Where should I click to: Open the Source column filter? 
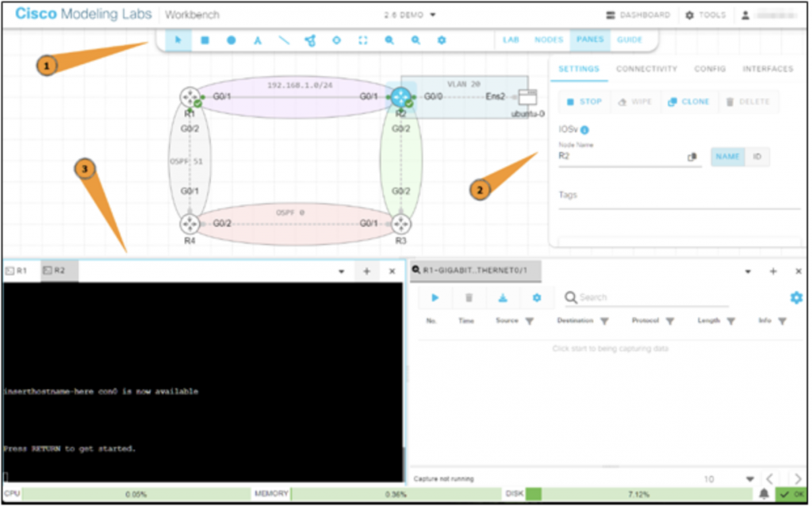coord(530,321)
